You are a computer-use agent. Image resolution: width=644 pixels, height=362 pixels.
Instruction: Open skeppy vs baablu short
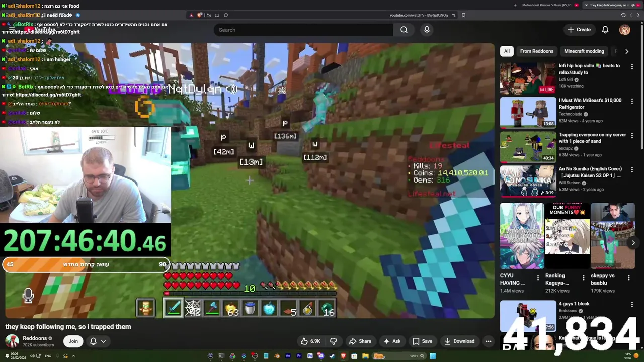(x=612, y=236)
